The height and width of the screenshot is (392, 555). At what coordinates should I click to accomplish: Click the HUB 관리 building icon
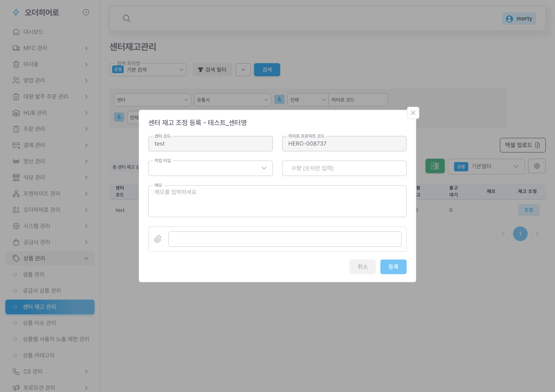pyautogui.click(x=16, y=113)
